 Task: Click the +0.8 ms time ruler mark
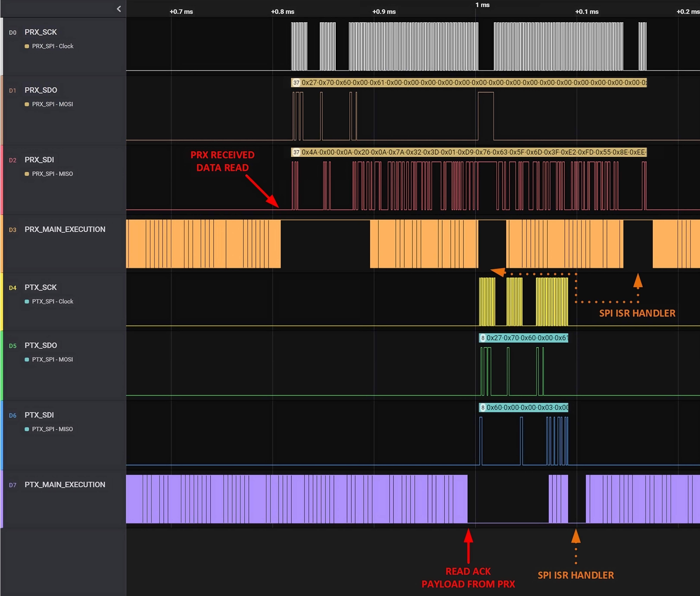coord(283,12)
